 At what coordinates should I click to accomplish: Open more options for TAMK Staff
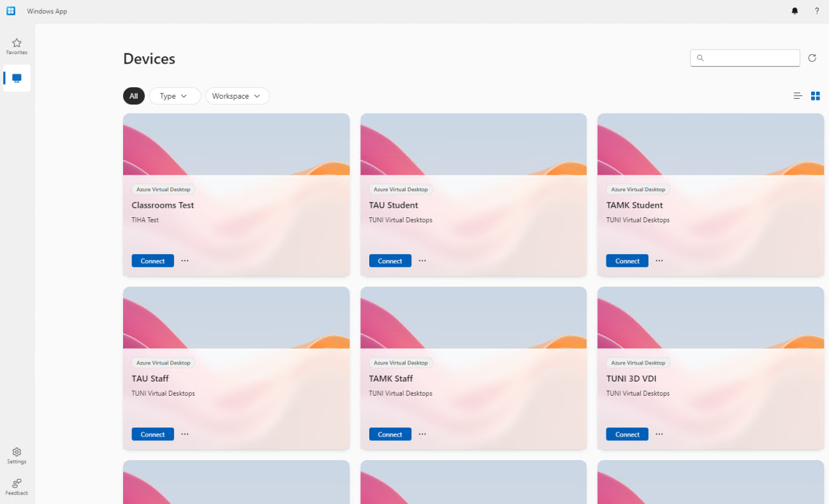[x=422, y=434]
